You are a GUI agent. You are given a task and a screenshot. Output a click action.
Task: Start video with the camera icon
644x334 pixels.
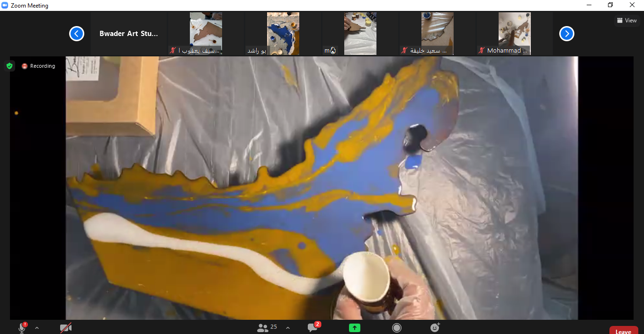click(x=65, y=327)
